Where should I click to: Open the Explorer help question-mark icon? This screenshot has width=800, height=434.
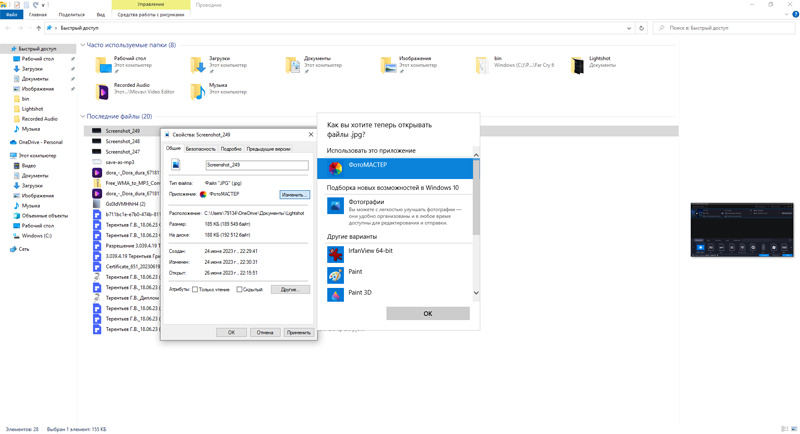795,14
